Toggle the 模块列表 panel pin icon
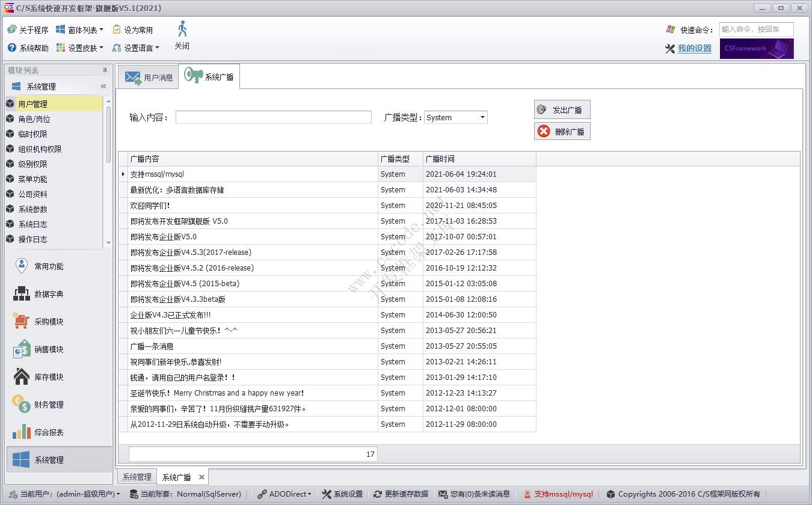 [104, 70]
